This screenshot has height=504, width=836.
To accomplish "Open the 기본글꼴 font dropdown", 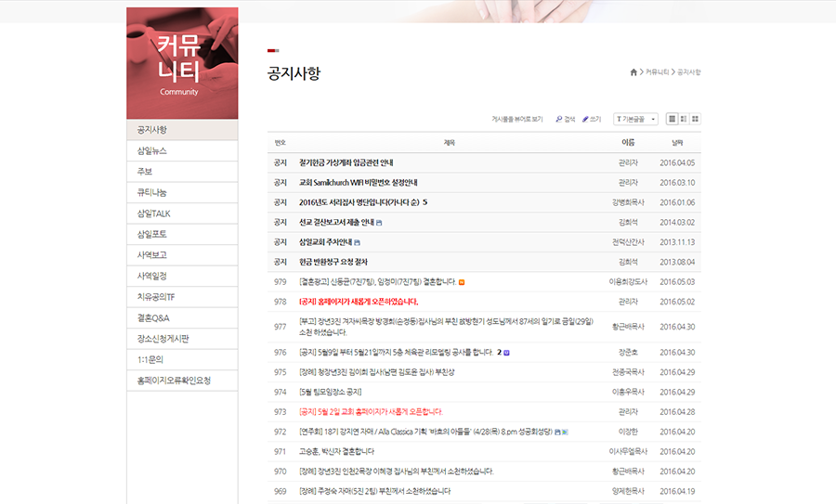I will coord(635,119).
